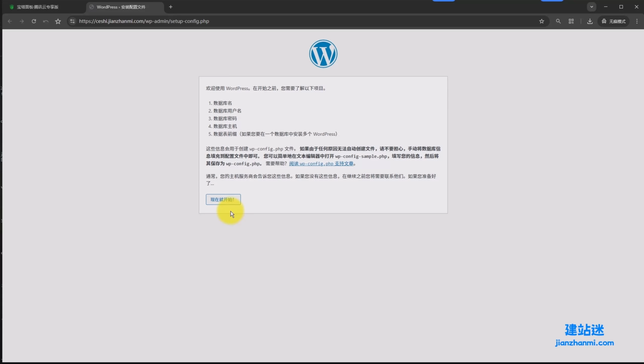
Task: Click the magnifier search icon
Action: click(x=558, y=21)
